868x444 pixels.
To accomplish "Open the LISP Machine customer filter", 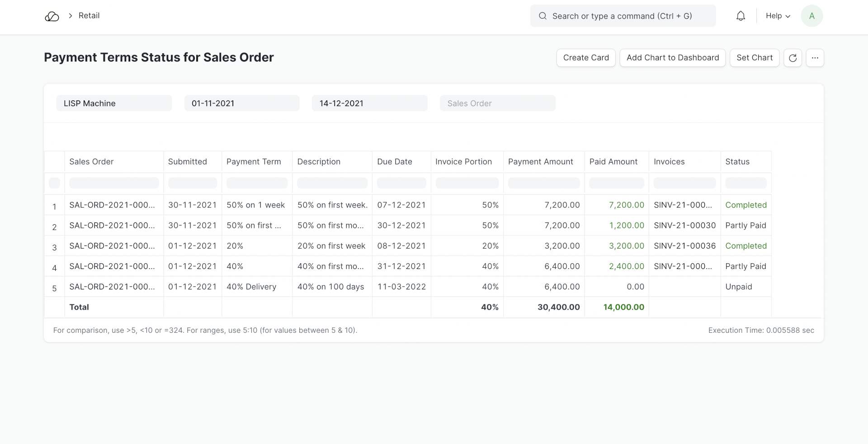I will click(x=114, y=104).
